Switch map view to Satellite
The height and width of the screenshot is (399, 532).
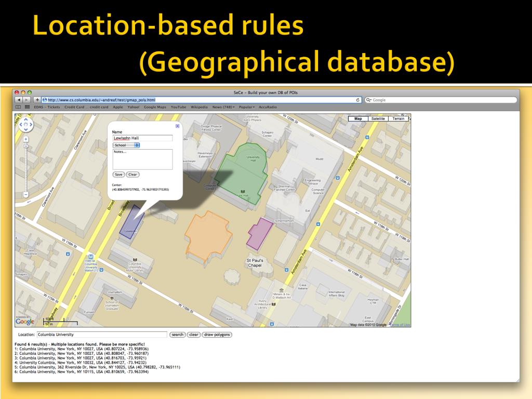(x=378, y=119)
